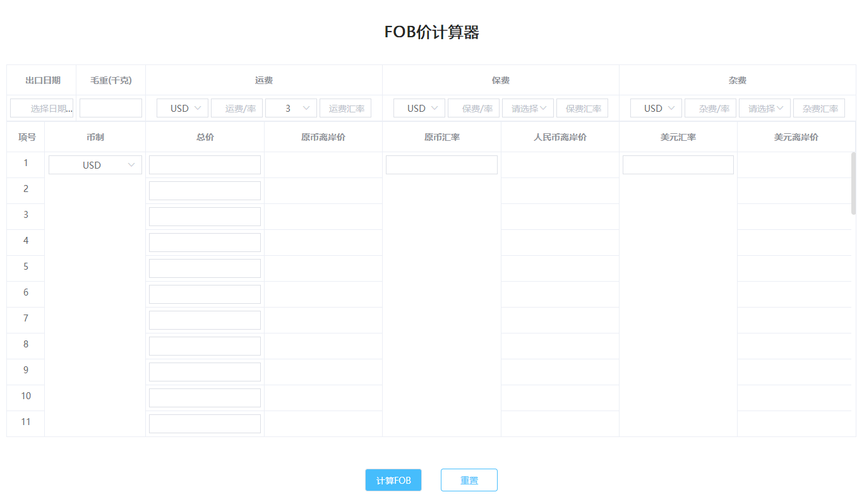
Task: Focus the 杂费汇率 input field
Action: 819,108
